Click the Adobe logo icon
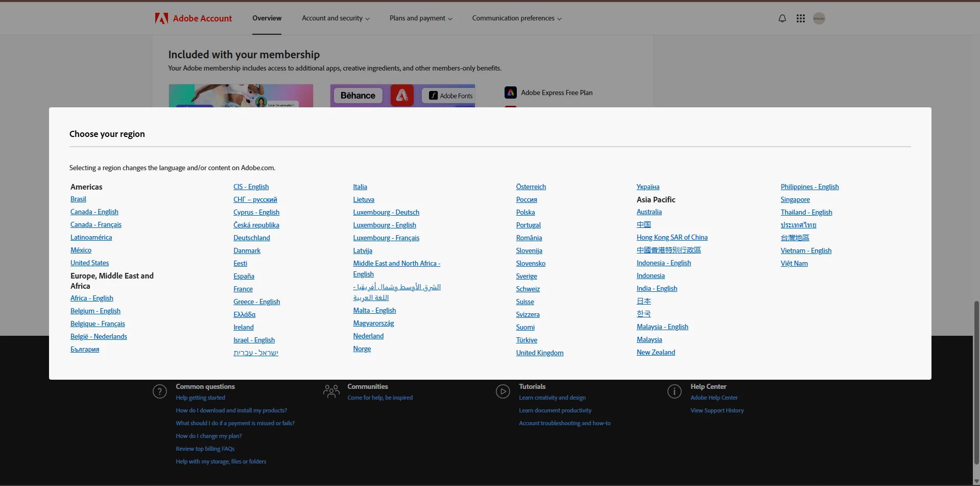 click(161, 18)
